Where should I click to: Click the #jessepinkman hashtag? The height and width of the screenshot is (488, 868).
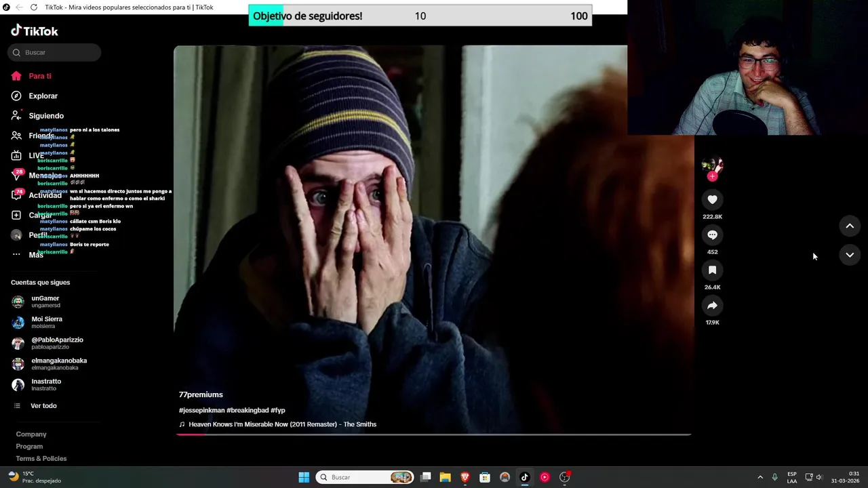(201, 410)
